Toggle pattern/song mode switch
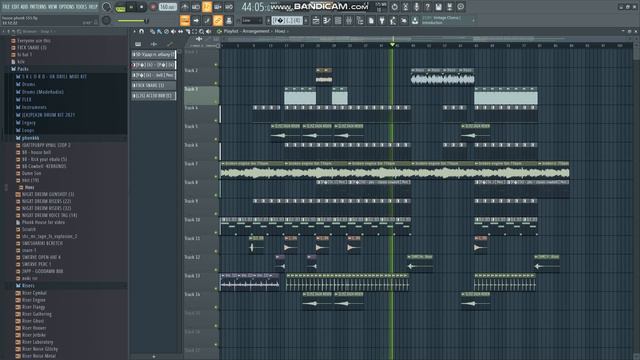640x360 pixels. click(x=120, y=8)
